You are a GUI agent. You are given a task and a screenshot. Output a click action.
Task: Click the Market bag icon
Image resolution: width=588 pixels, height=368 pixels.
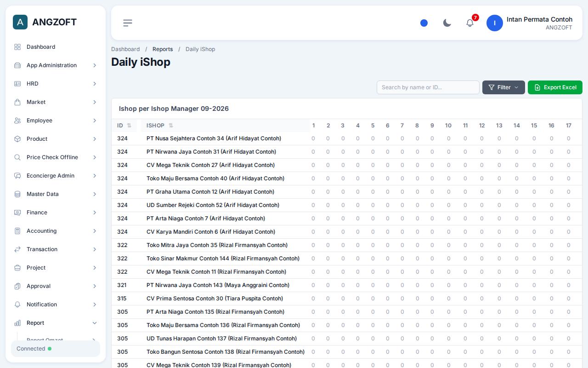[17, 102]
